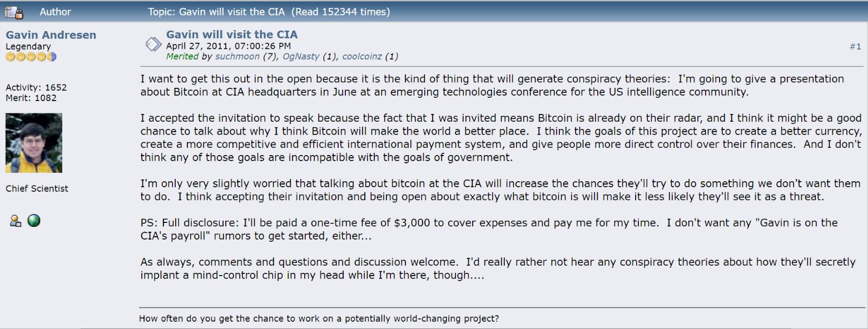The image size is (868, 329).
Task: Open coolcoinz's profile link
Action: pos(362,56)
